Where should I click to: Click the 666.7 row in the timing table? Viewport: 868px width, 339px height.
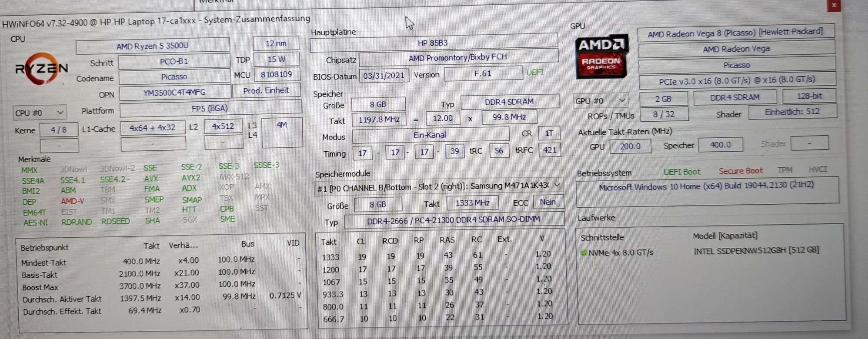(x=442, y=318)
